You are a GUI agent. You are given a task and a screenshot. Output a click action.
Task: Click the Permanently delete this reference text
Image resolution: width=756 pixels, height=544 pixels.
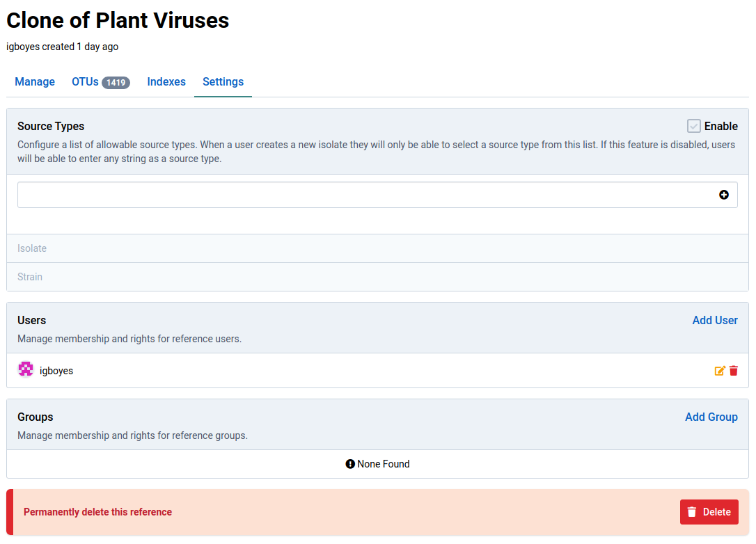(97, 512)
